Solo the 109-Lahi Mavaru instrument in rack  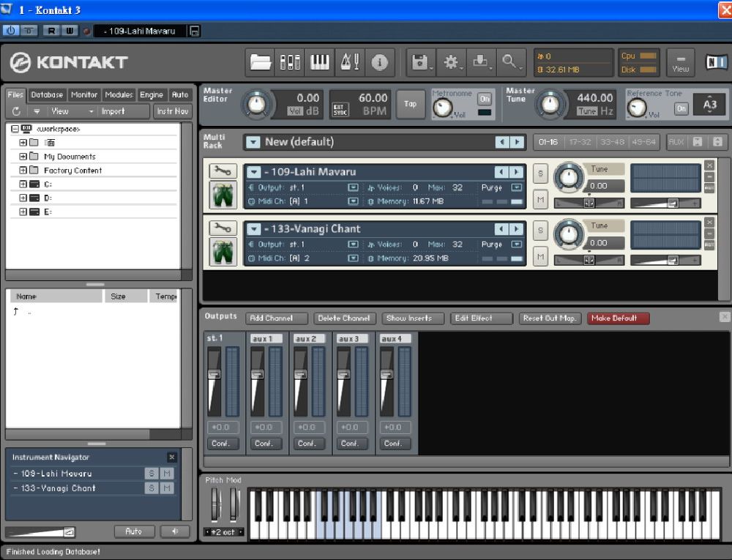click(x=540, y=173)
